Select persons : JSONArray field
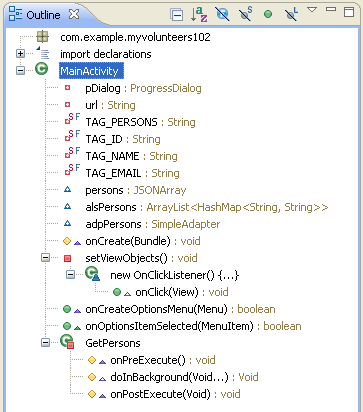This screenshot has width=363, height=412. pos(136,190)
